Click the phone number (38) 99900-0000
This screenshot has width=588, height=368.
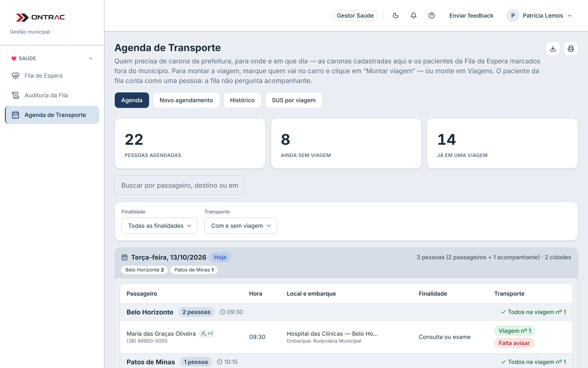pyautogui.click(x=147, y=341)
